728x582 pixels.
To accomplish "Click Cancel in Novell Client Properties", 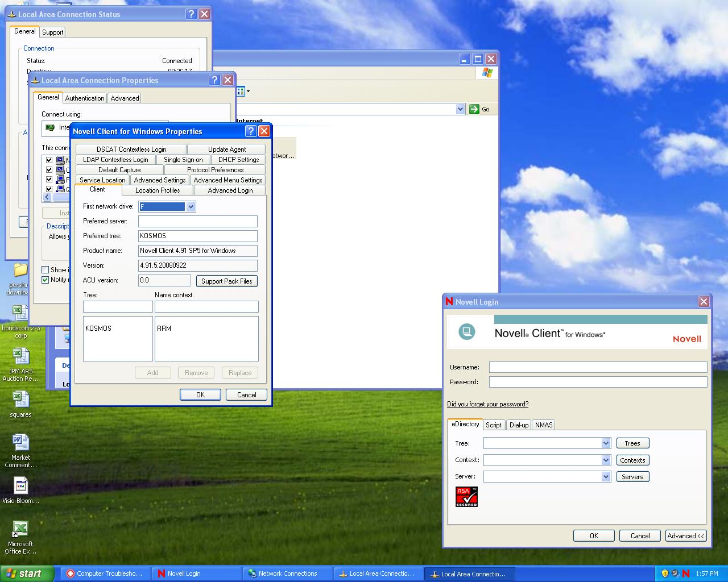I will pos(246,394).
